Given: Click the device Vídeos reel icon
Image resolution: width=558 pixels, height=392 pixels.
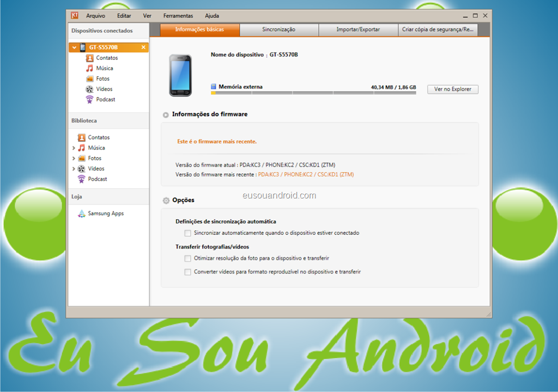Looking at the screenshot, I should point(90,89).
